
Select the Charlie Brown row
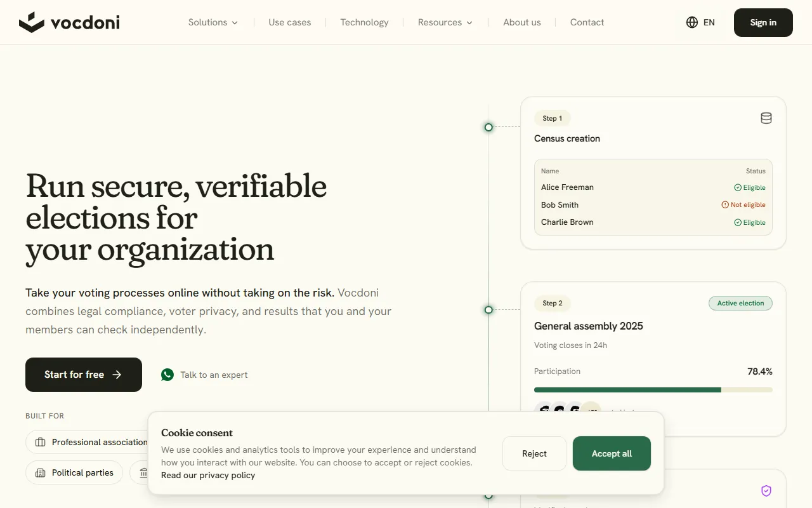pyautogui.click(x=653, y=222)
